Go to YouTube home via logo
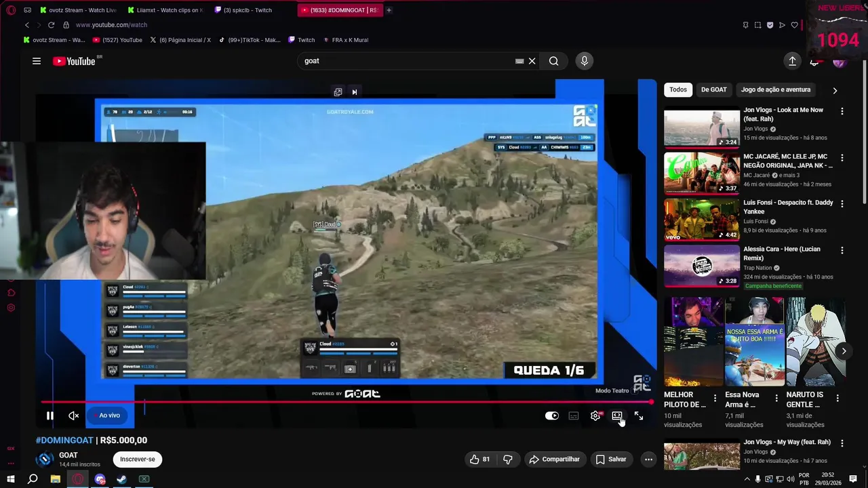 coord(75,61)
